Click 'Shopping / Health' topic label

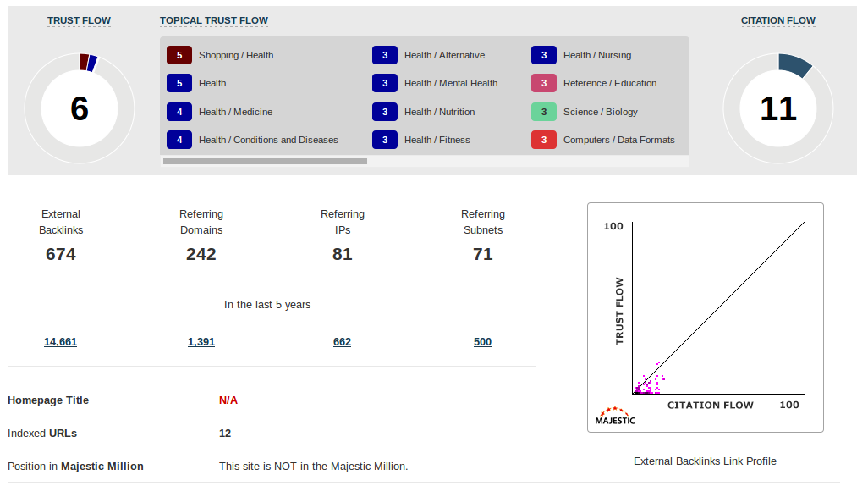point(236,55)
